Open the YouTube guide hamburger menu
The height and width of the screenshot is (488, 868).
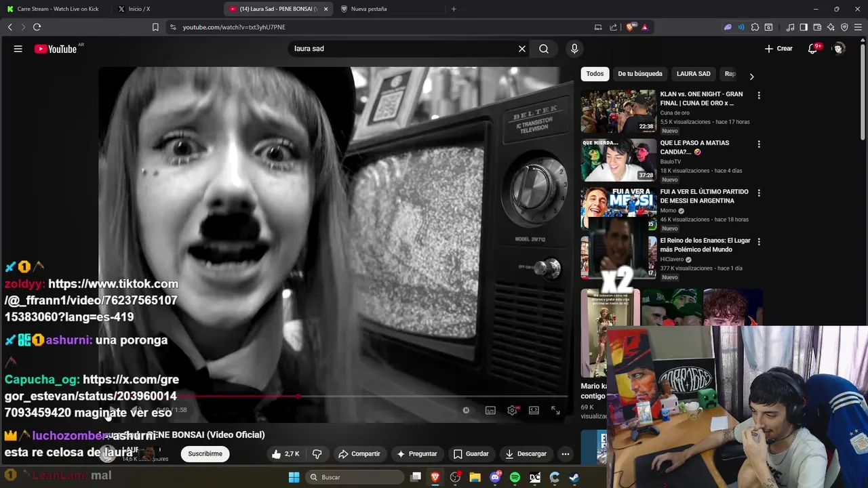pyautogui.click(x=18, y=49)
